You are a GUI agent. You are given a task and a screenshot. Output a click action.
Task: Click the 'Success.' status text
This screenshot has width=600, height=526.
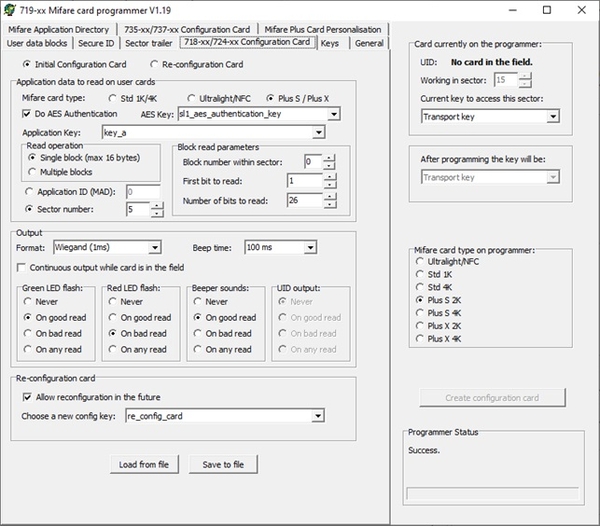424,450
